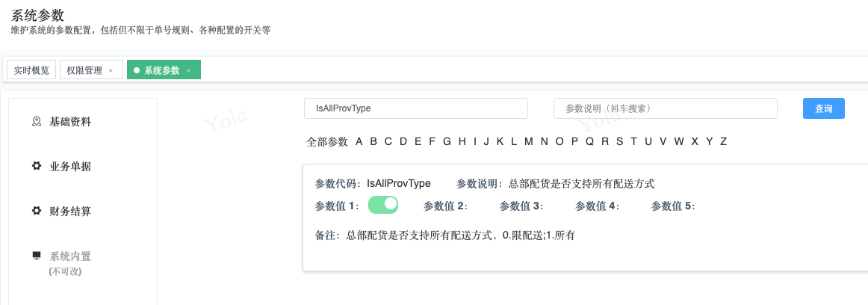Switch to the 权限管理 tab
The image size is (868, 305).
pos(91,70)
